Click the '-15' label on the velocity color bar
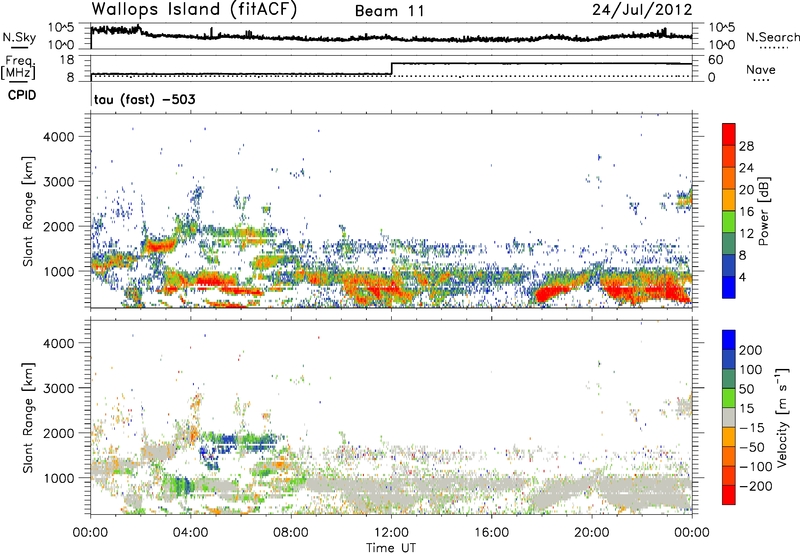The width and height of the screenshot is (800, 554). click(x=752, y=428)
